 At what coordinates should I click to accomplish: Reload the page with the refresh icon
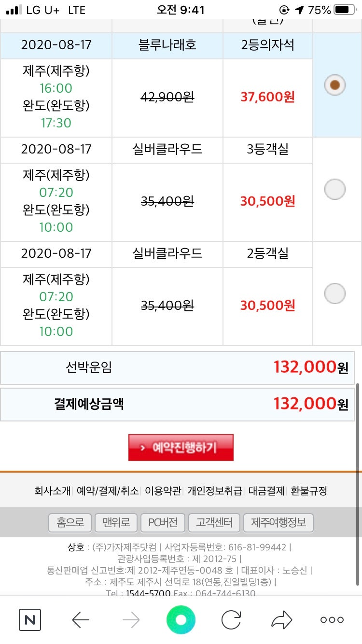(231, 620)
